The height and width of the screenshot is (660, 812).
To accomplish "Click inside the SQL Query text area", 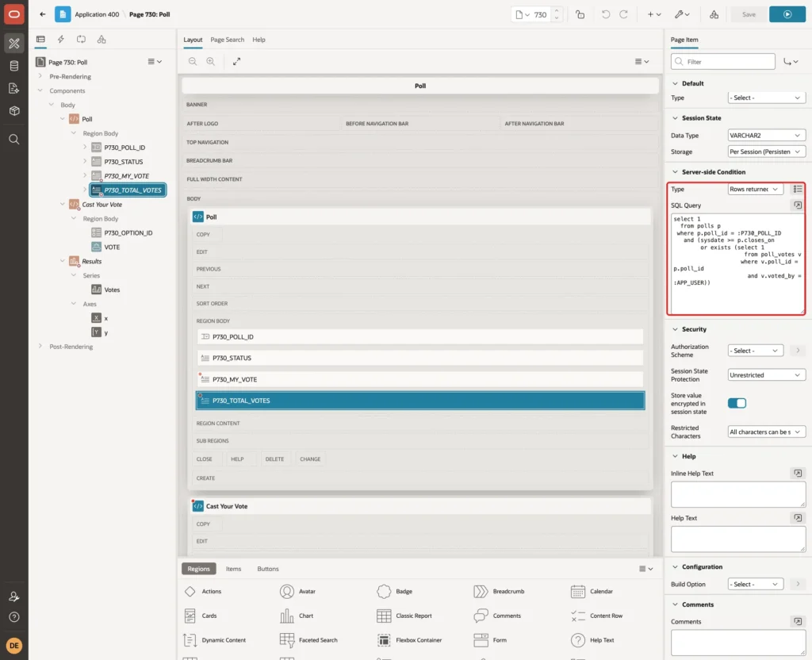I will click(x=737, y=264).
